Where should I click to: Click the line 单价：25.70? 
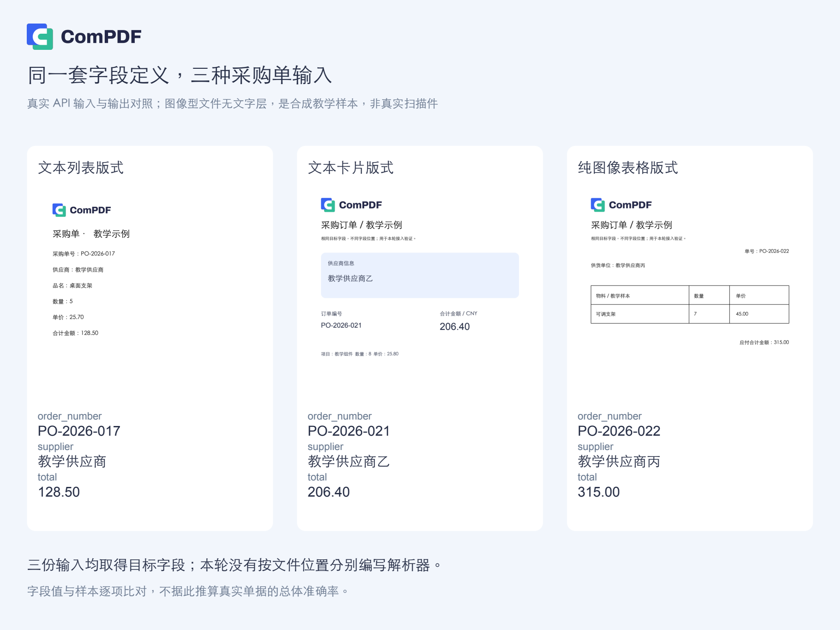[68, 317]
